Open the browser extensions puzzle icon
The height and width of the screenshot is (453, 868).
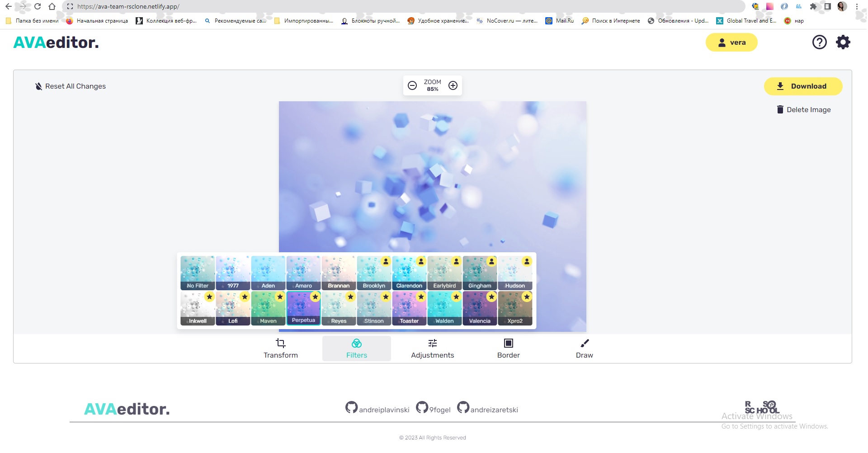pyautogui.click(x=813, y=6)
